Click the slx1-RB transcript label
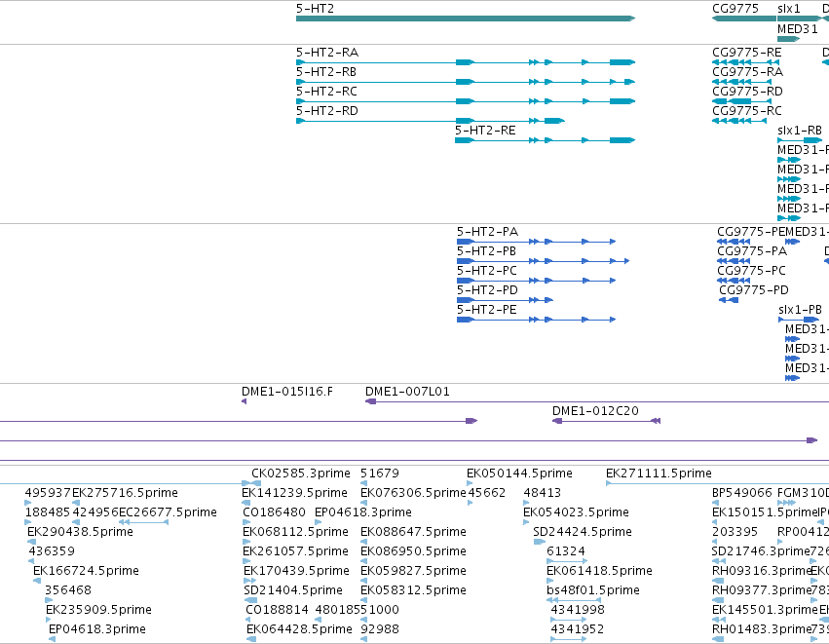Screen dimensions: 829x644 [800, 131]
